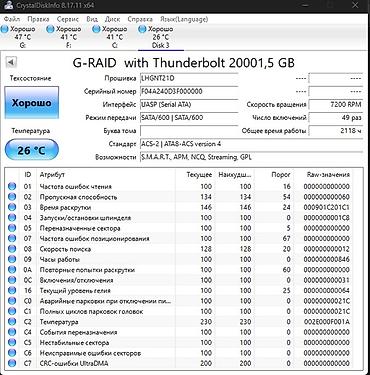Open the Справка menu
The height and width of the screenshot is (375, 370).
140,19
